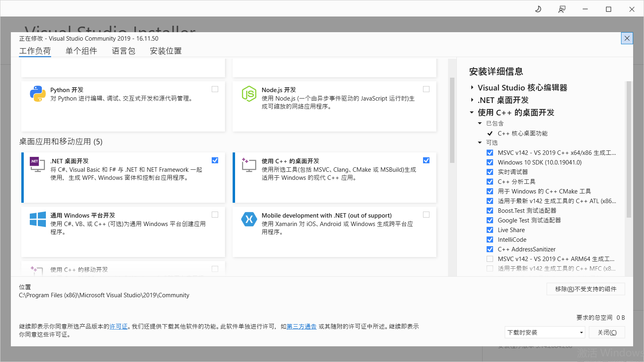Switch to the 语言包 tab
Screen dimensions: 644x362
click(124, 51)
